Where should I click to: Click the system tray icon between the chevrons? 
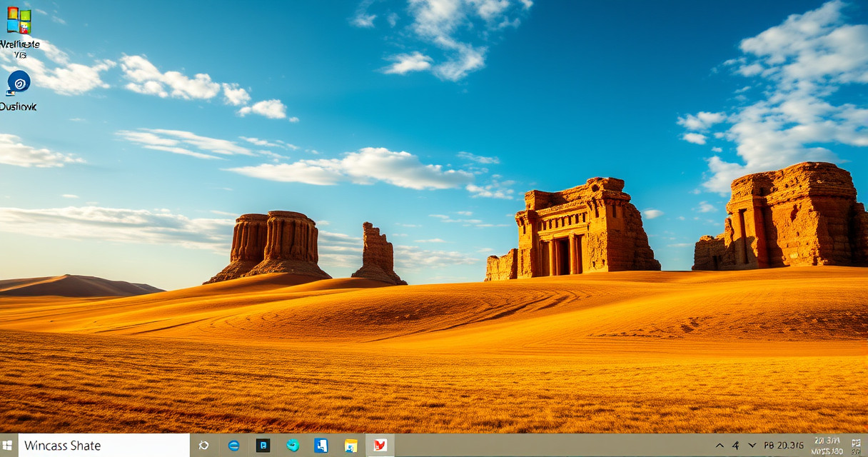click(x=735, y=446)
